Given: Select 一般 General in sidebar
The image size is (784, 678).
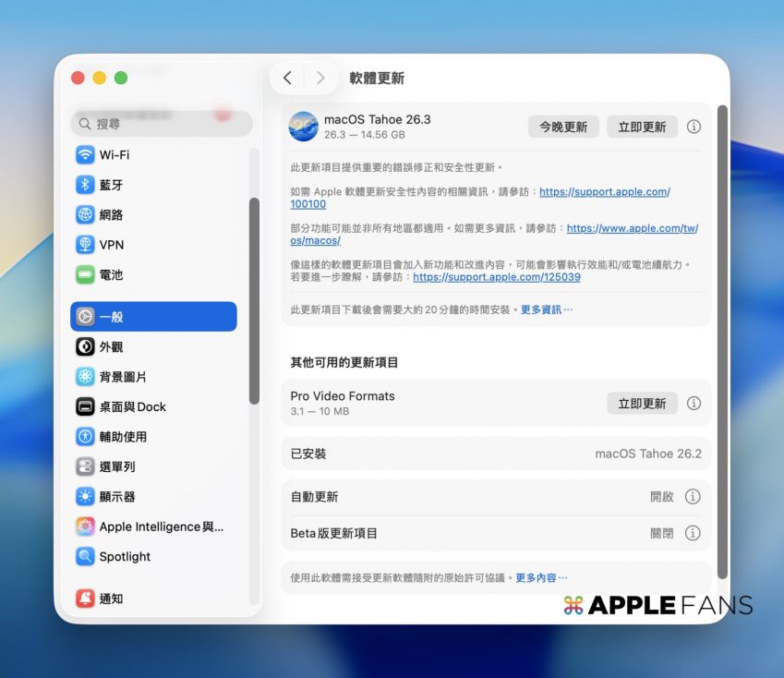Looking at the screenshot, I should click(x=153, y=317).
